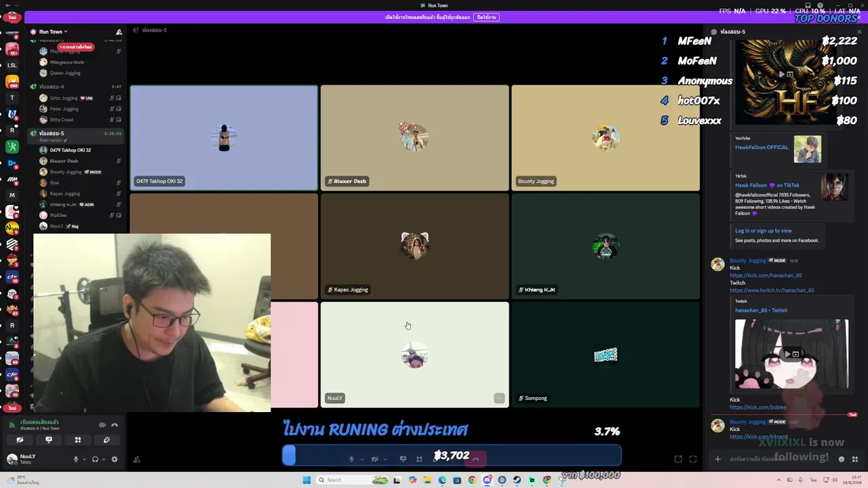Click Log in or sign up to view

pos(764,230)
